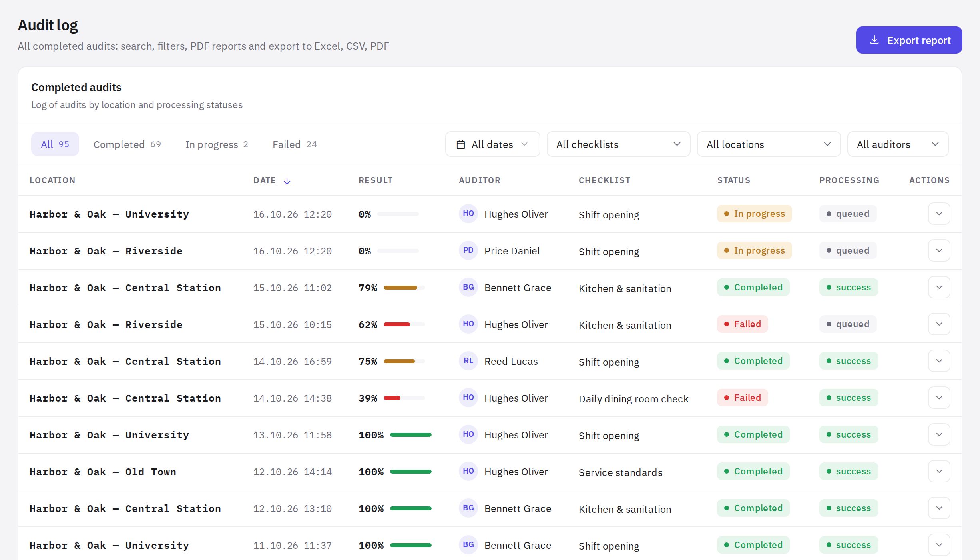The width and height of the screenshot is (980, 560).
Task: Expand the University 11.10.26 11:37 row
Action: click(x=939, y=545)
